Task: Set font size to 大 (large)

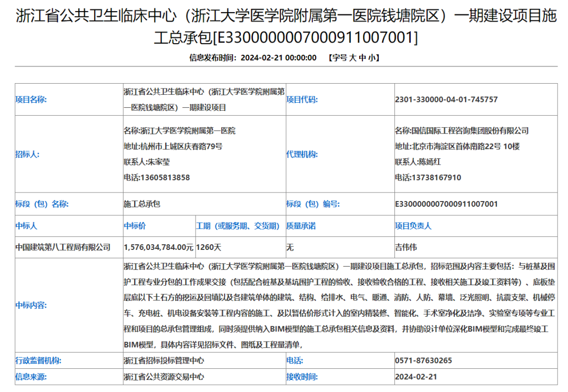Action: [353, 57]
